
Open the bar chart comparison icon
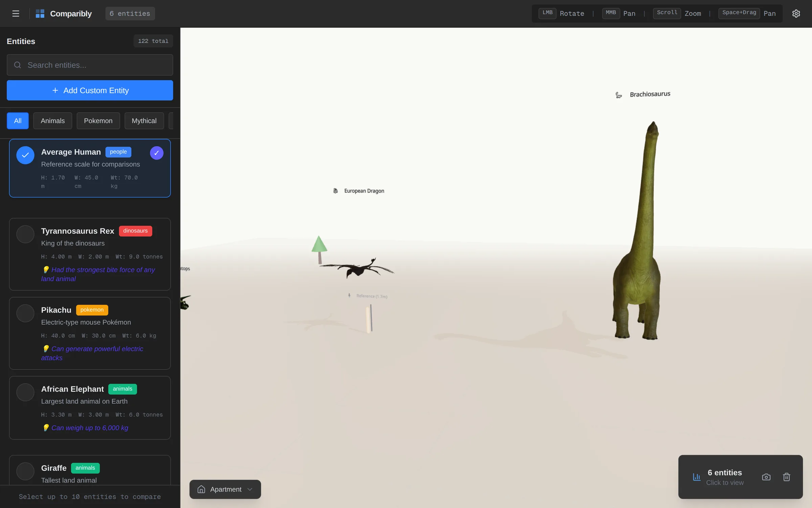pyautogui.click(x=697, y=477)
